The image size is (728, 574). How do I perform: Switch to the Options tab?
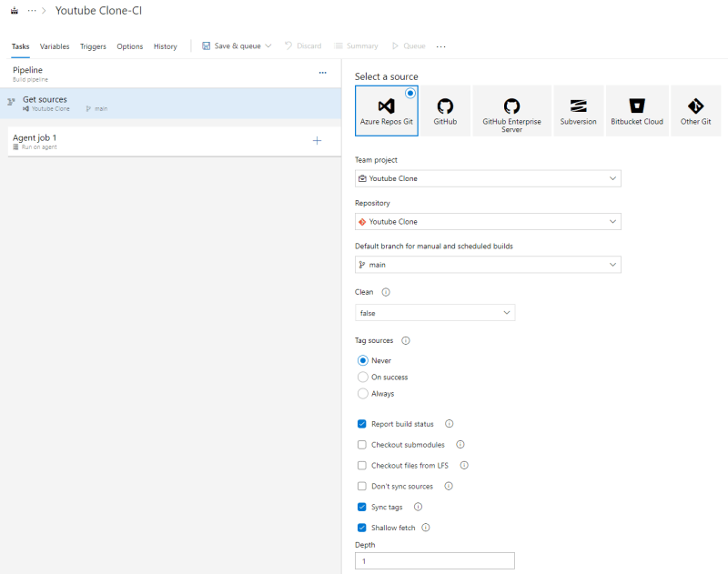pyautogui.click(x=129, y=46)
